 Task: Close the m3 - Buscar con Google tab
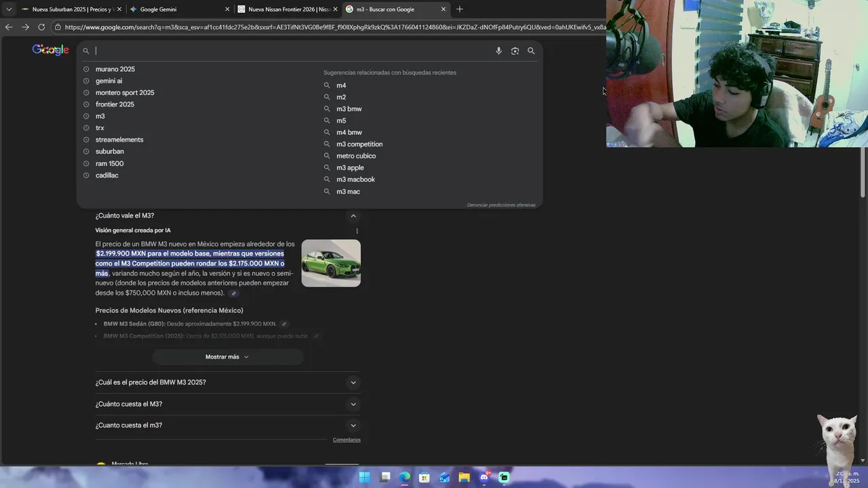pos(443,9)
